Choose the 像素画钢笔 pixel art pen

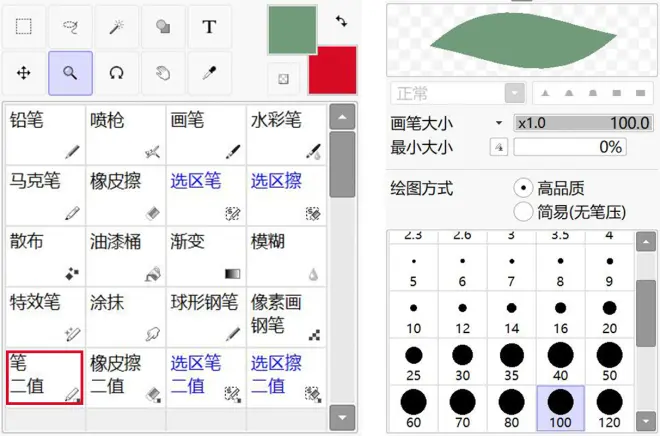[x=286, y=316]
